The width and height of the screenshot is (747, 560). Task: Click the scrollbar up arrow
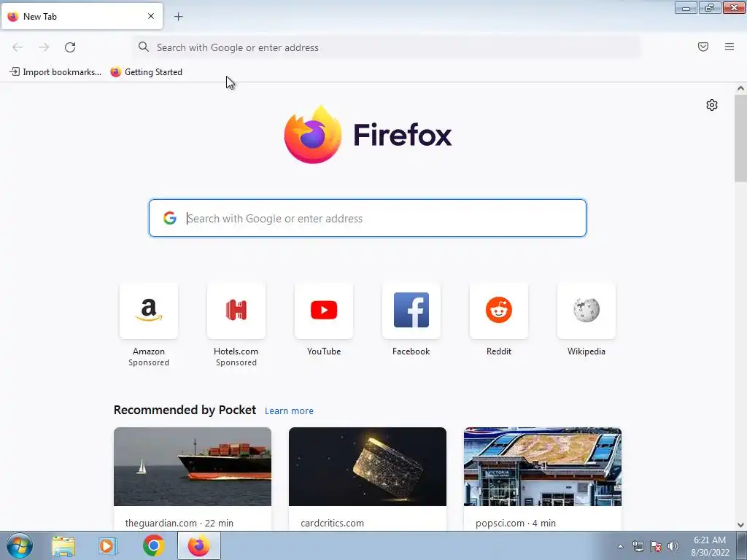coord(740,88)
